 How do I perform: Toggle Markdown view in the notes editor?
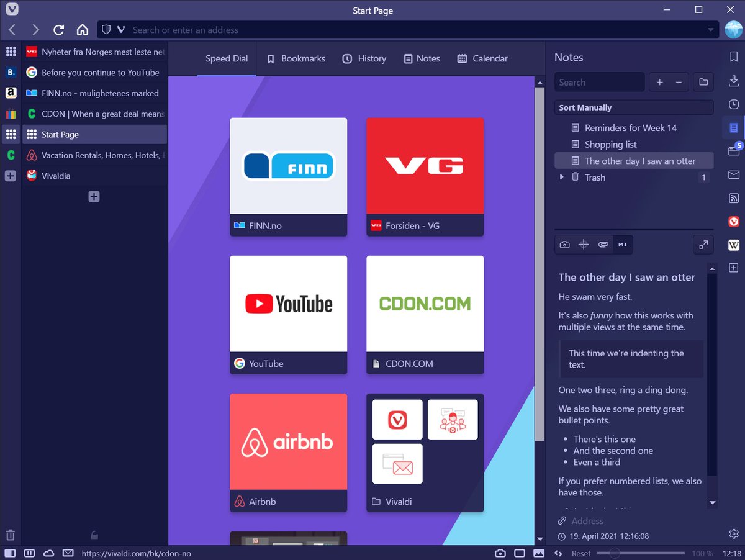pyautogui.click(x=623, y=244)
